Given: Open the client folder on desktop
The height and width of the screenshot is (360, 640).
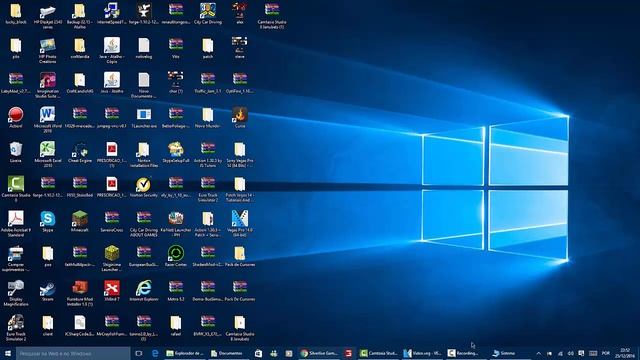Looking at the screenshot, I should pyautogui.click(x=48, y=323).
